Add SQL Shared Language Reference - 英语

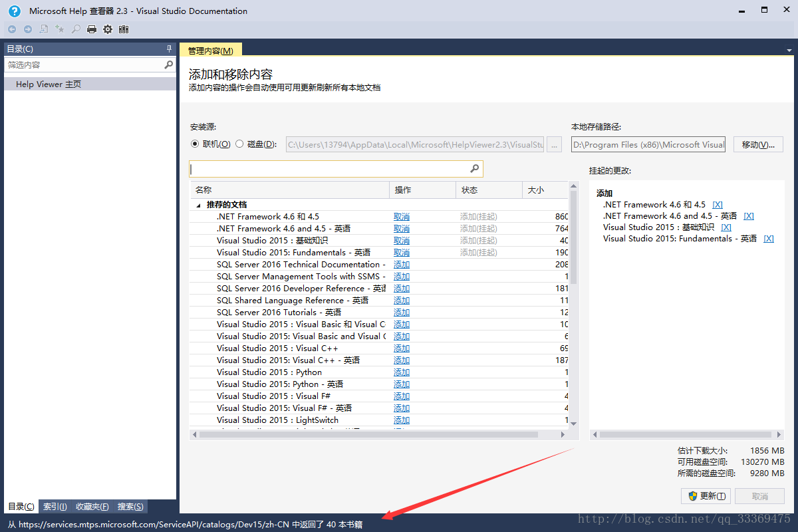coord(402,301)
